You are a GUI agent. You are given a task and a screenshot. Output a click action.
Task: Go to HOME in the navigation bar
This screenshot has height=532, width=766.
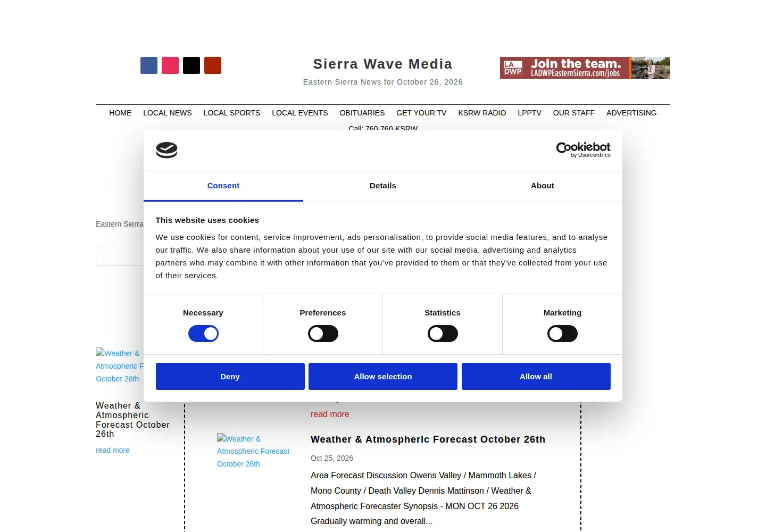(x=120, y=113)
